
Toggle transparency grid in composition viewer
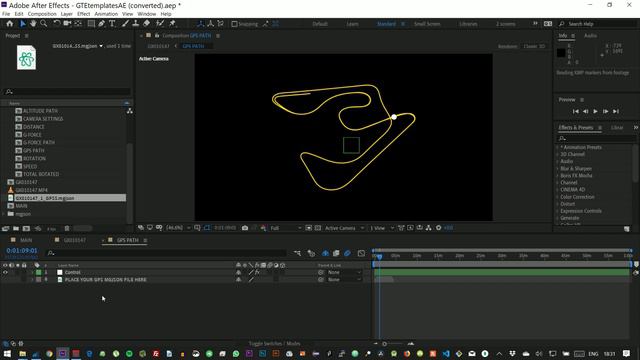point(318,228)
